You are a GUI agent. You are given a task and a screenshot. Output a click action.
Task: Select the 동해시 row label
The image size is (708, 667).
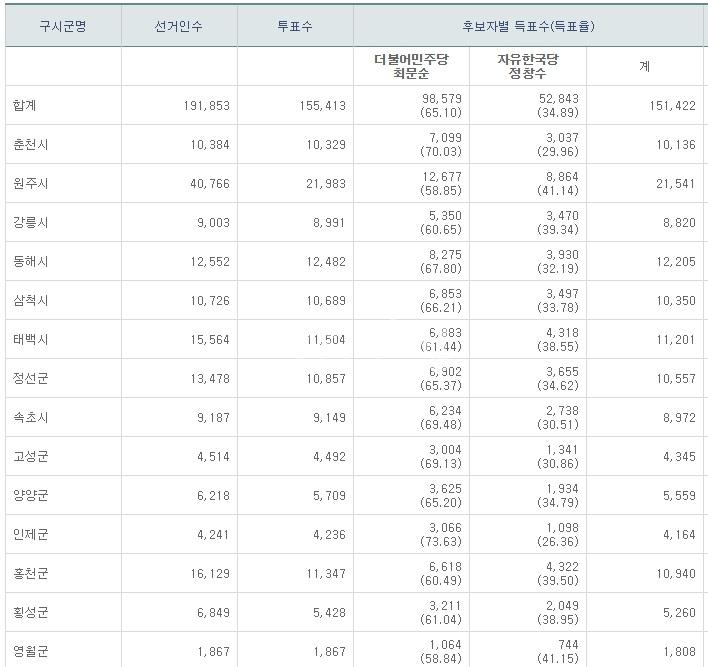click(x=30, y=261)
